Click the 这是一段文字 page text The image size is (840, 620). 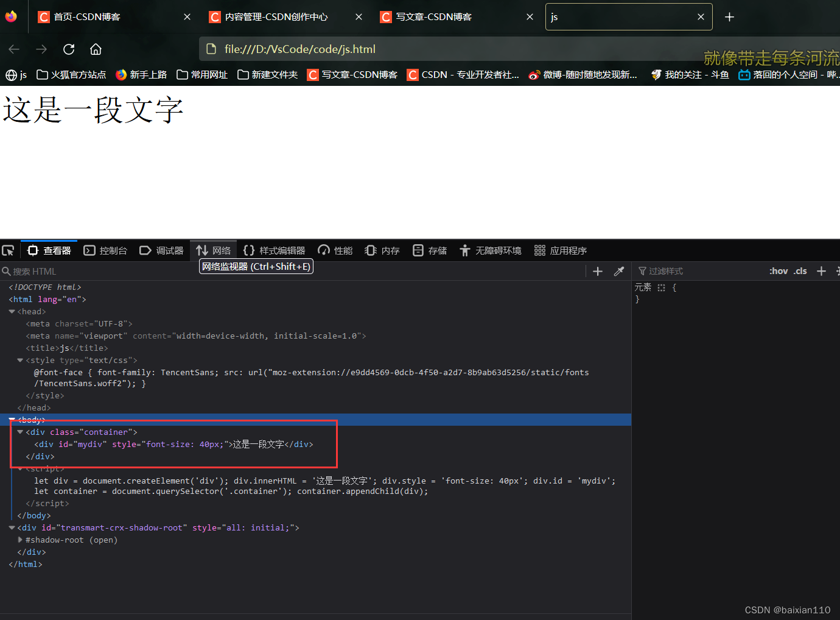(93, 110)
